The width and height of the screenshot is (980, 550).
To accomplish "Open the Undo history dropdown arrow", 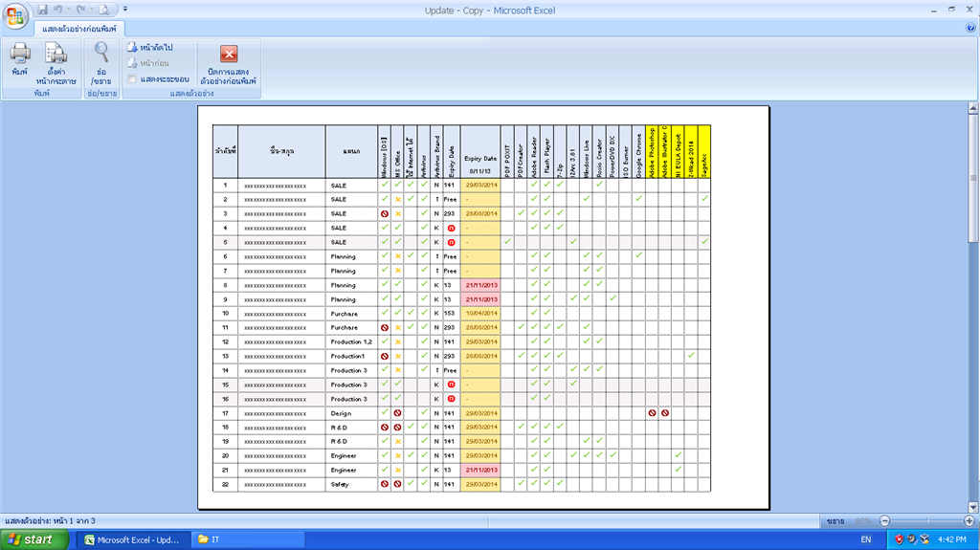I will point(68,10).
